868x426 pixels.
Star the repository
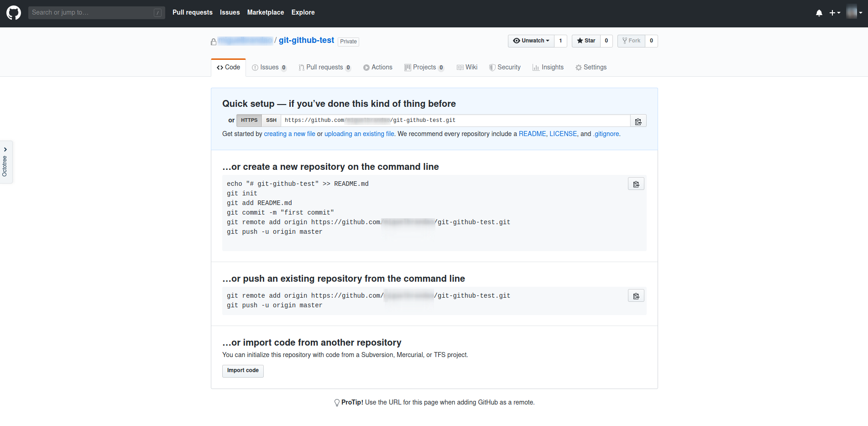pos(586,41)
